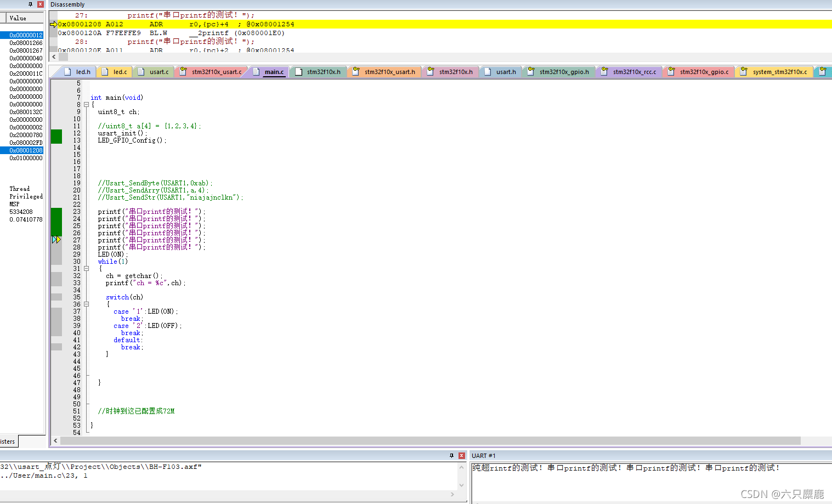Click the int main(void) declaration
Viewport: 832px width, 504px height.
tap(117, 98)
